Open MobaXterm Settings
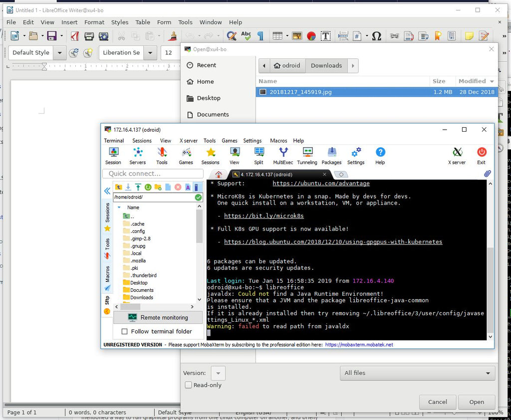Screen dimensions: 511x420 pyautogui.click(x=356, y=155)
